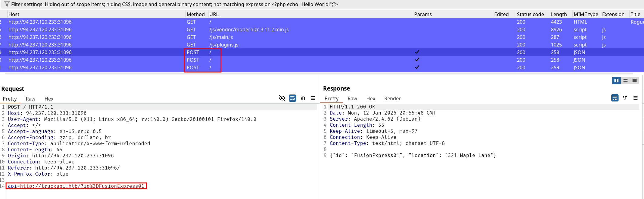
Task: Show non-printable characters in Response panel
Action: [625, 98]
